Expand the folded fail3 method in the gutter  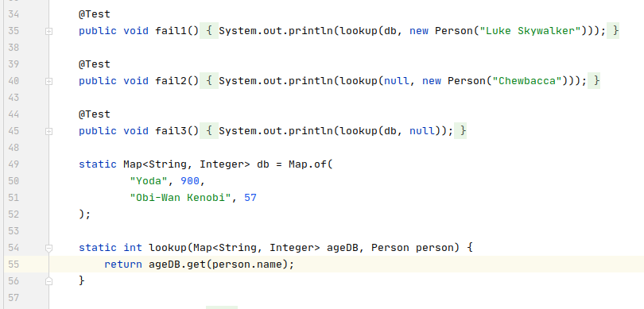tap(48, 131)
